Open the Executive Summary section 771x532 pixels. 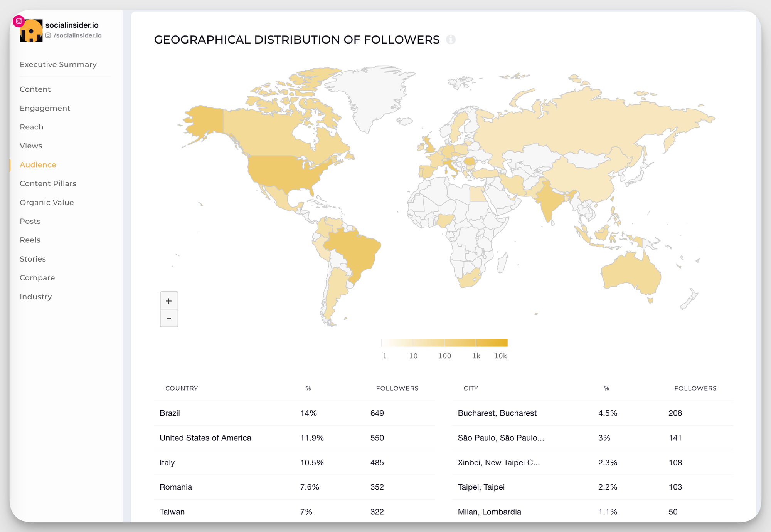pos(58,64)
